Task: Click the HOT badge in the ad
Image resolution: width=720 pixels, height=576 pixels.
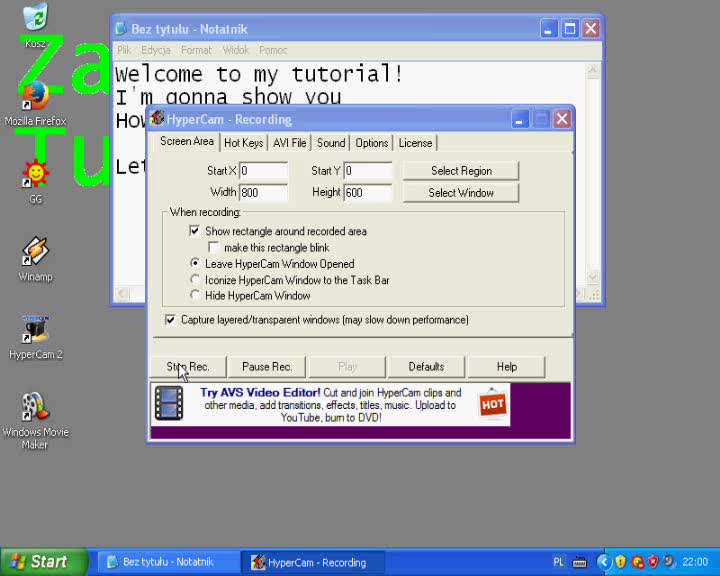Action: pos(492,404)
